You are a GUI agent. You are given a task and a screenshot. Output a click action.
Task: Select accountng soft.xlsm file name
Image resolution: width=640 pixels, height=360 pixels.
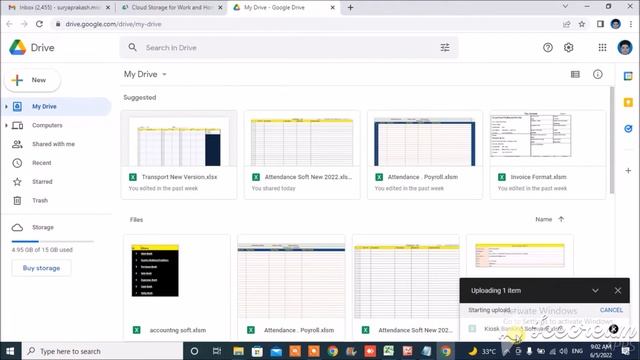click(178, 330)
